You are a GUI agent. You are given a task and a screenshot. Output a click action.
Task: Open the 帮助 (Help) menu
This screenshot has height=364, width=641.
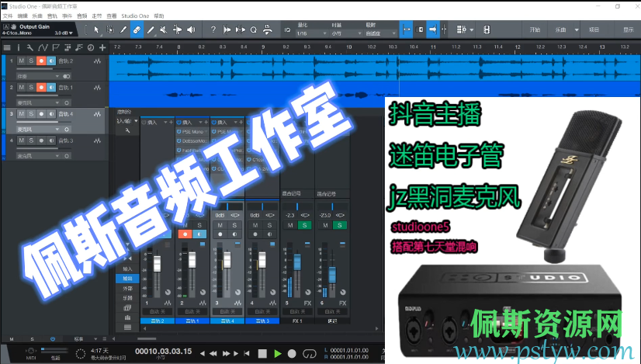158,16
